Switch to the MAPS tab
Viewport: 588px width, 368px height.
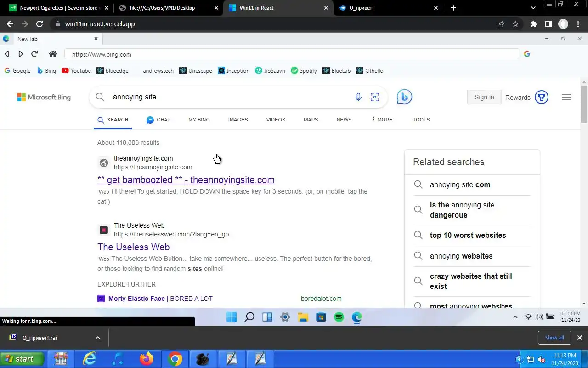pyautogui.click(x=311, y=120)
